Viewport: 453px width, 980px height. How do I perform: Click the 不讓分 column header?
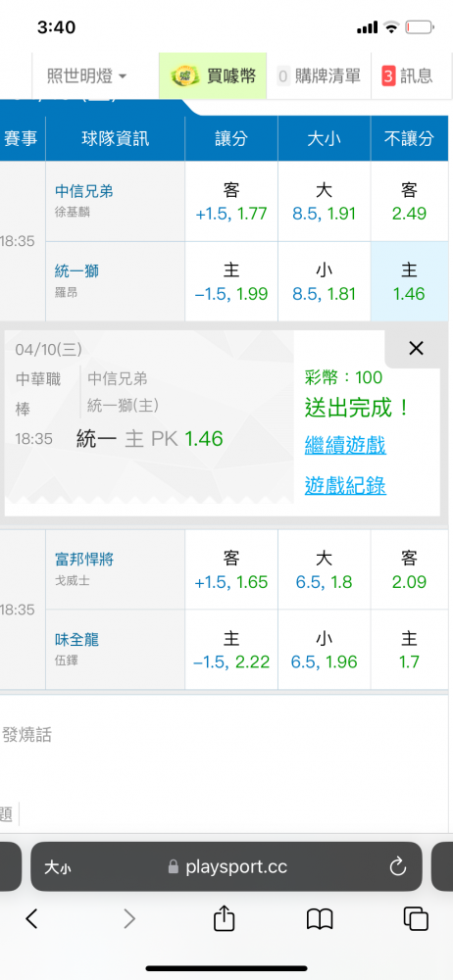[x=409, y=138]
